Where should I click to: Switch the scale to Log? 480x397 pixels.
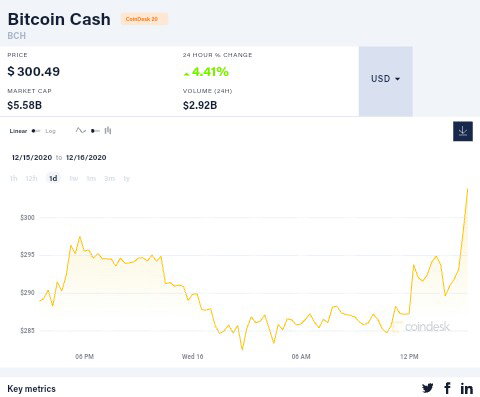tap(50, 131)
